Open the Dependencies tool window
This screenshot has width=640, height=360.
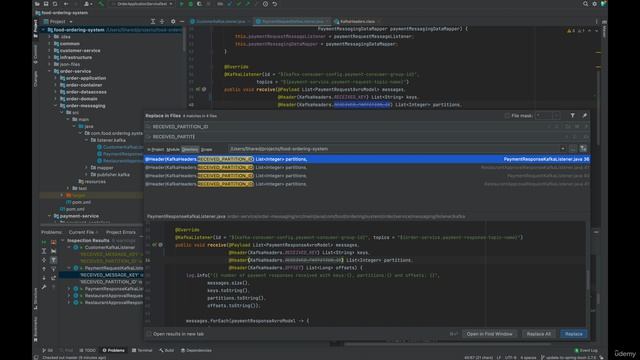[196, 350]
